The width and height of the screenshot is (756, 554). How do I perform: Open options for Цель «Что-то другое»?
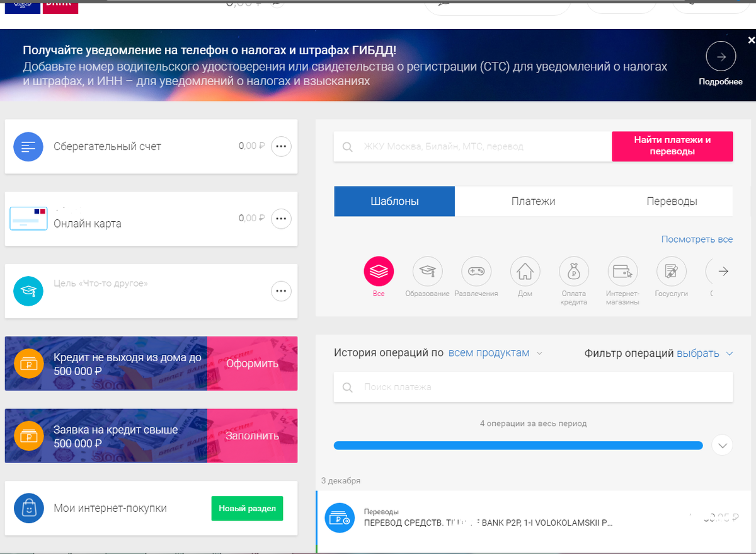click(281, 291)
